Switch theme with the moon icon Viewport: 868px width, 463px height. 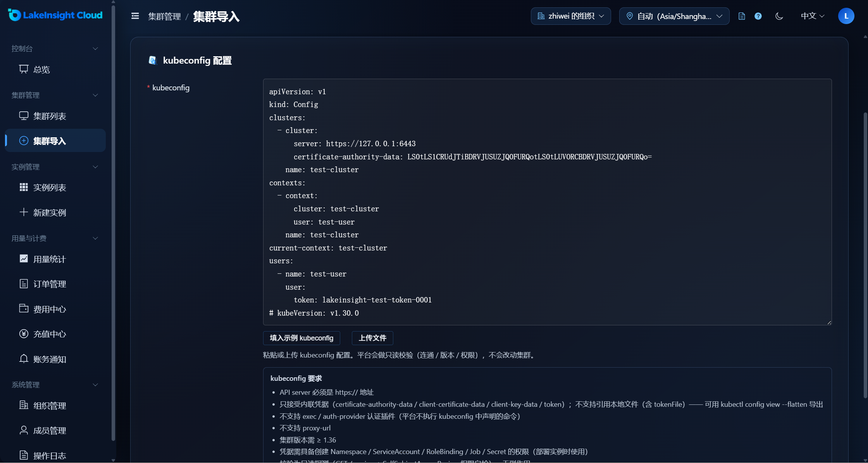779,16
